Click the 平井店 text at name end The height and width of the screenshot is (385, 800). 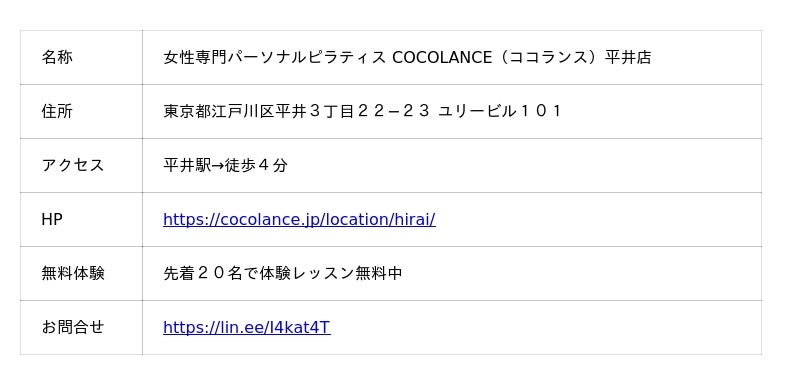(628, 57)
